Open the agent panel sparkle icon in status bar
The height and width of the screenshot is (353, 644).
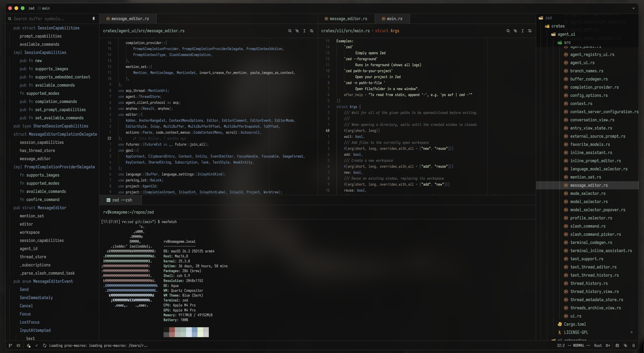click(x=625, y=345)
